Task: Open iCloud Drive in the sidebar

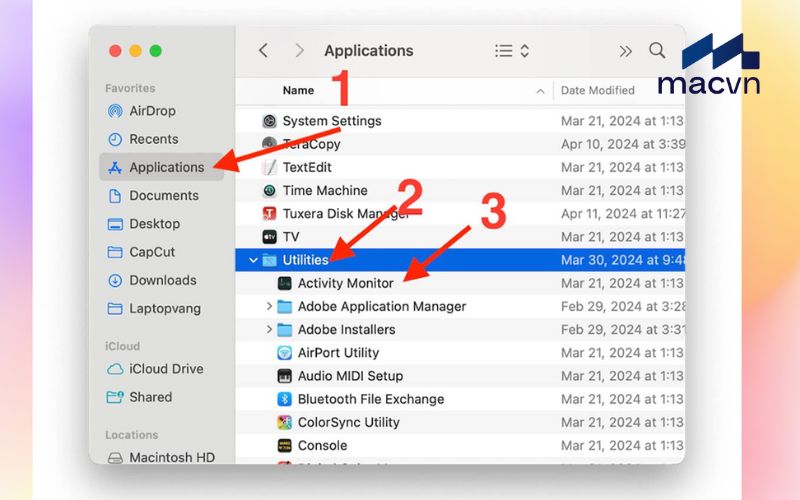Action: click(x=161, y=368)
